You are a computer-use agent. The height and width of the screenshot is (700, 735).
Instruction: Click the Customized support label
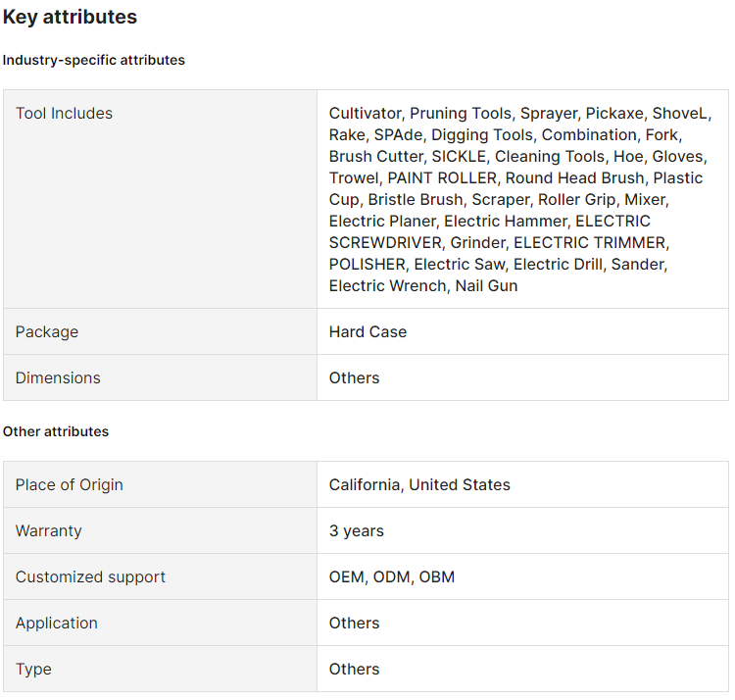[x=90, y=576]
